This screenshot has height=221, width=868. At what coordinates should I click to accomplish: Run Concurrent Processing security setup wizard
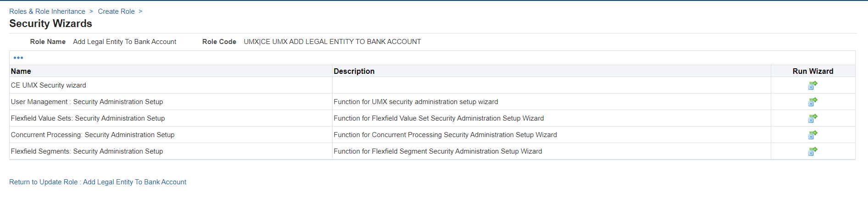(x=812, y=135)
